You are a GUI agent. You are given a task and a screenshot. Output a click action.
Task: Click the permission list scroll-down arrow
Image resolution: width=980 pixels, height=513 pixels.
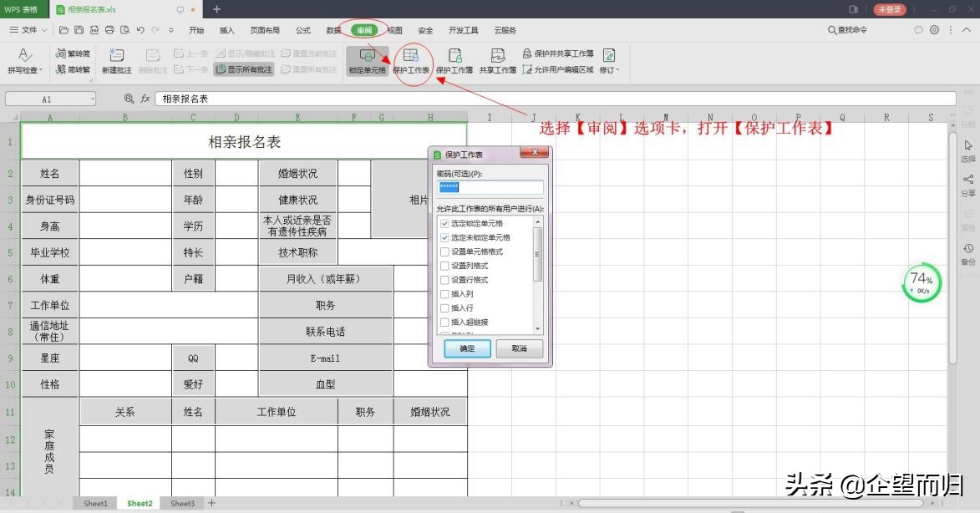tap(537, 328)
